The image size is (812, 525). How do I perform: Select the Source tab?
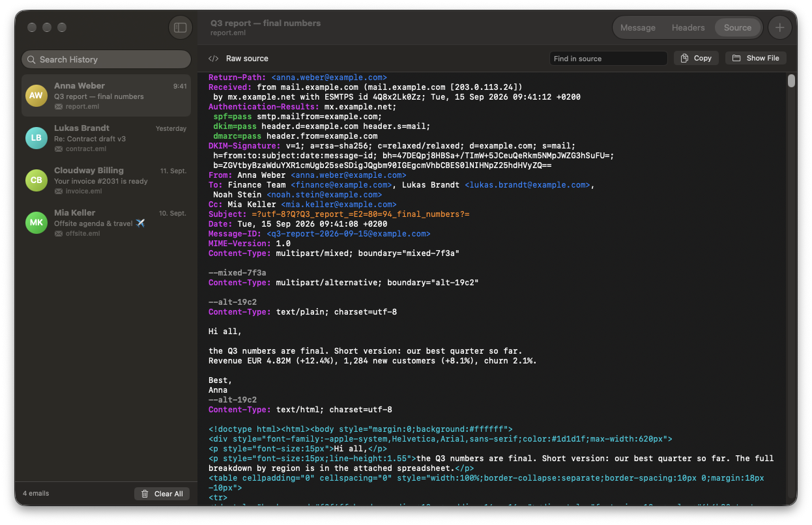coord(738,27)
